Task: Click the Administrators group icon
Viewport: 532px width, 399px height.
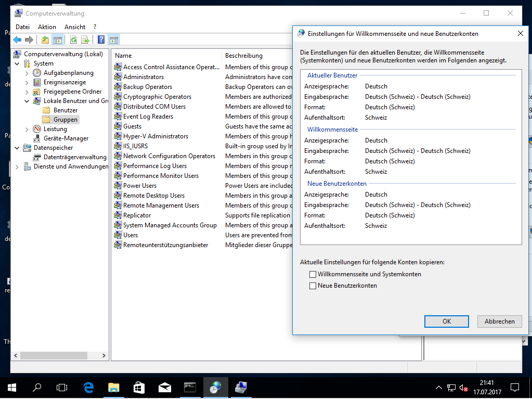Action: pyautogui.click(x=118, y=77)
